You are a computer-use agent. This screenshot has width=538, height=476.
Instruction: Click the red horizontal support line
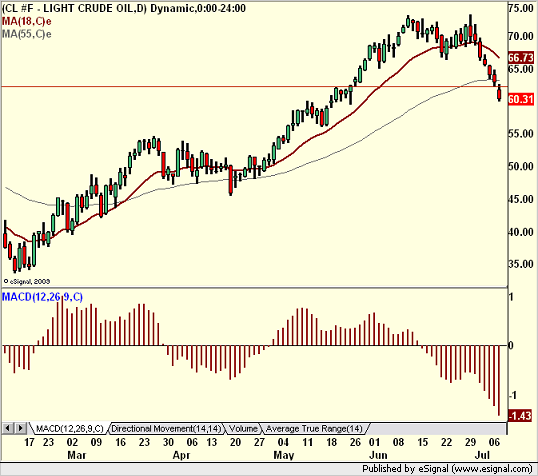click(x=254, y=86)
